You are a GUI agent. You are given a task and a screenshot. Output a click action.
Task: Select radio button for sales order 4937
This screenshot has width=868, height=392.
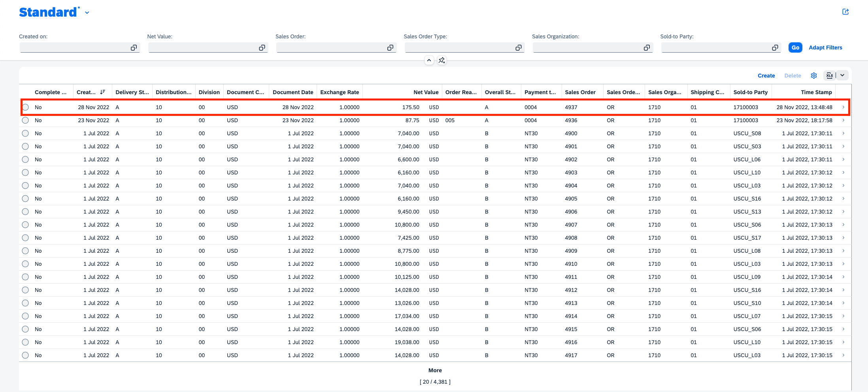click(25, 107)
